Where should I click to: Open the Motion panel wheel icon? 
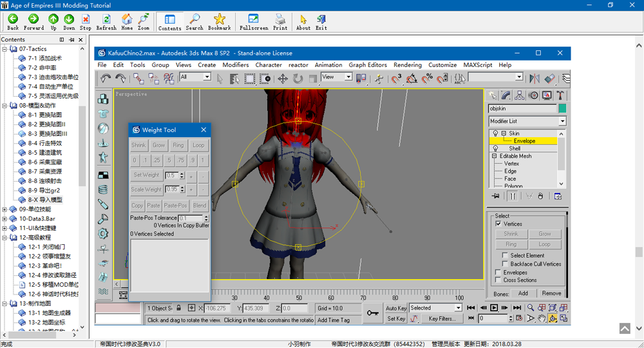tap(533, 95)
